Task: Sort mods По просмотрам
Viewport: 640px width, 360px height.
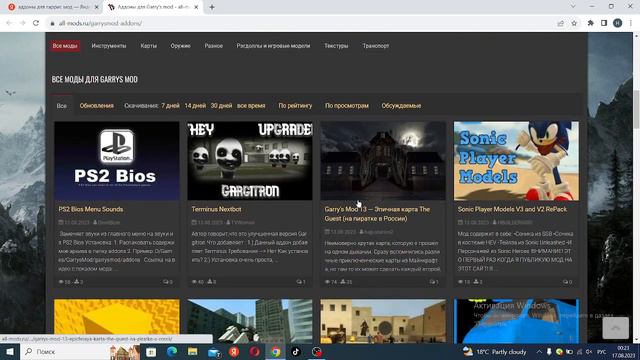Action: coord(347,106)
